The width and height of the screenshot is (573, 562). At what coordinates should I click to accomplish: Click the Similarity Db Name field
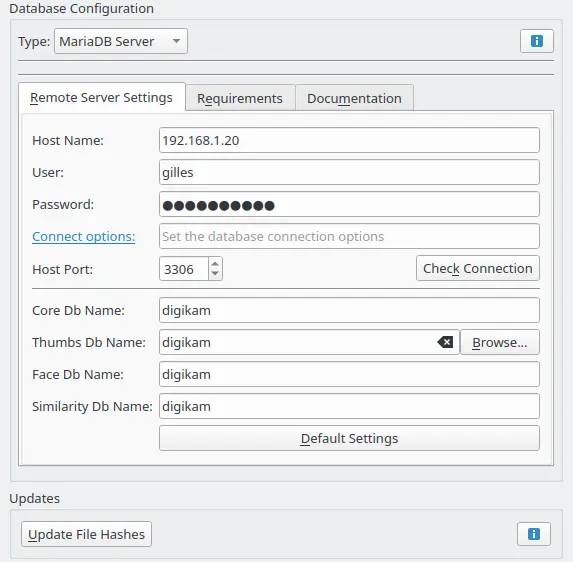point(349,406)
